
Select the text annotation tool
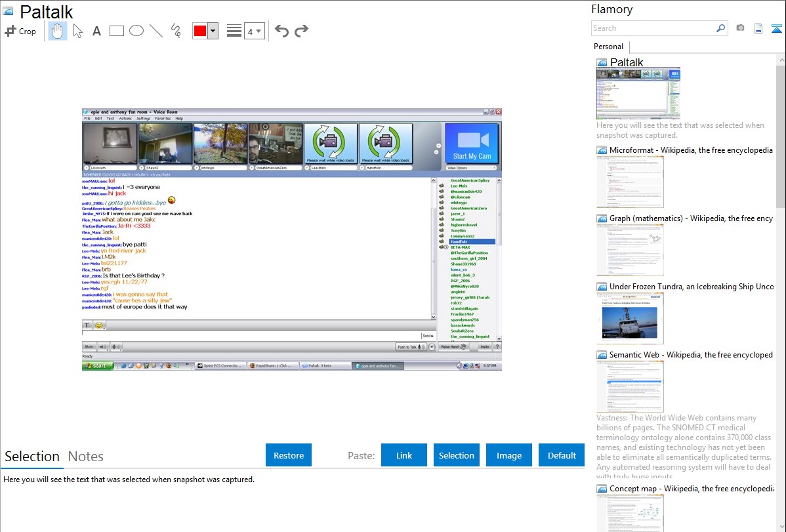point(96,31)
